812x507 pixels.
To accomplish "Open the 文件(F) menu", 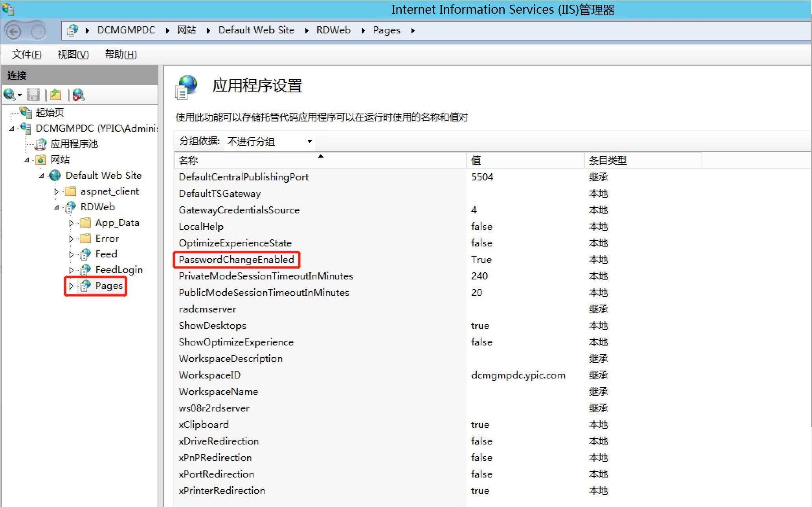I will [27, 54].
